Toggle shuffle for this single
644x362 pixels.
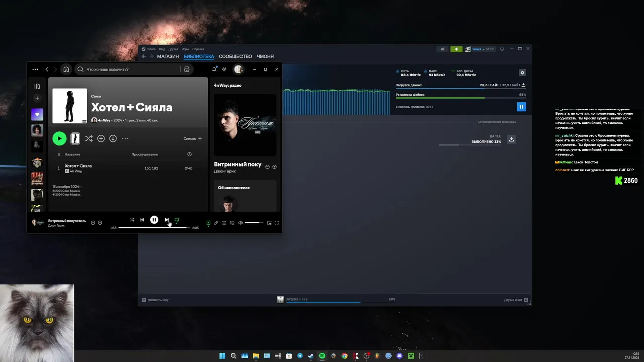click(89, 138)
